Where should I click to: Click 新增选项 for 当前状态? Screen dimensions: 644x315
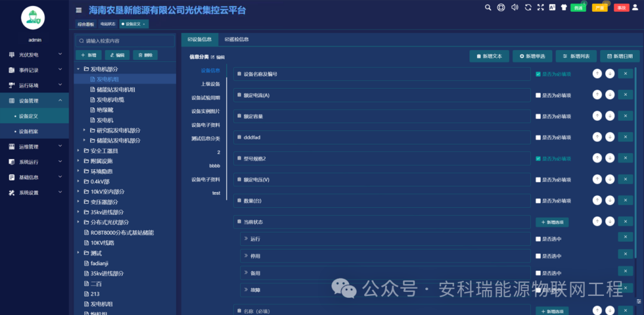(552, 222)
